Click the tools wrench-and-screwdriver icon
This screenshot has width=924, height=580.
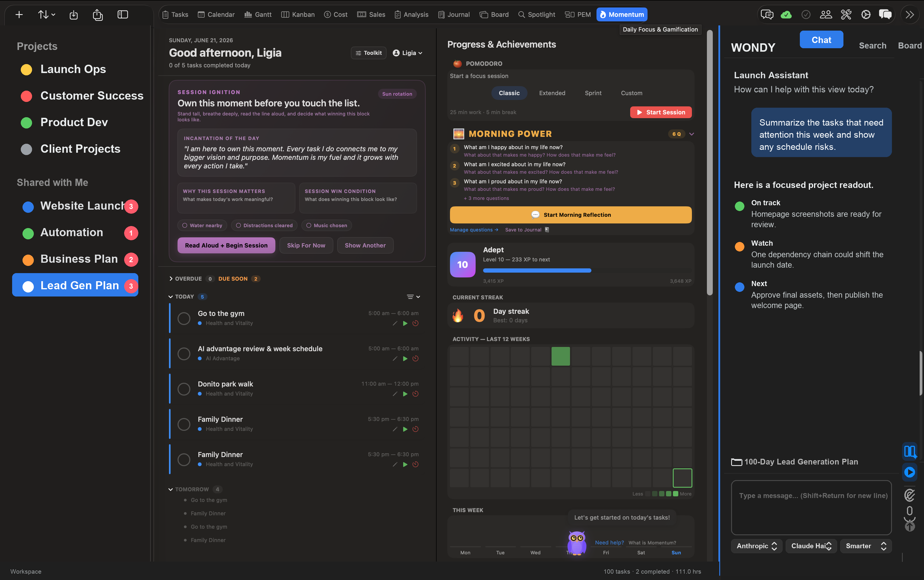pos(846,14)
